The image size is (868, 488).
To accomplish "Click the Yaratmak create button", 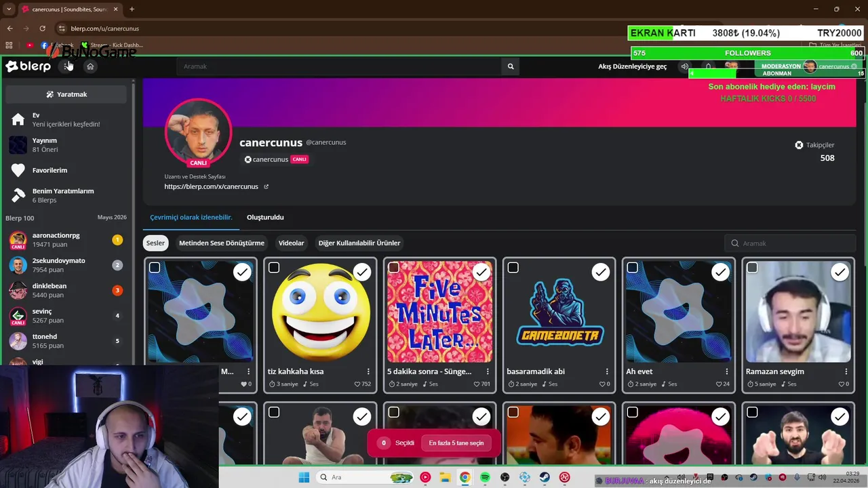I will pos(66,94).
